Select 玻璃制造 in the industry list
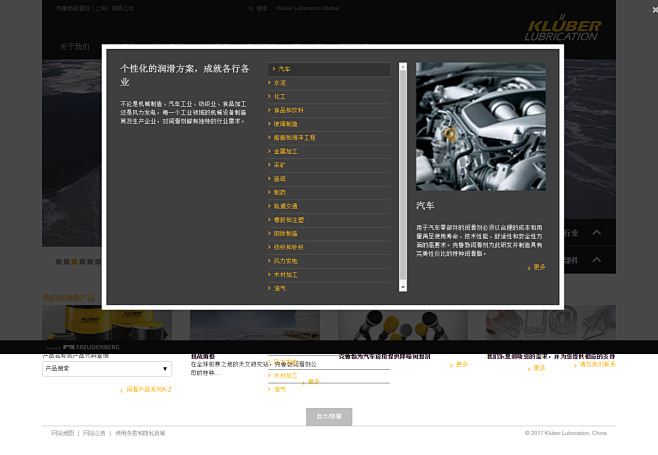Screen dimensions: 658x455 (329, 124)
